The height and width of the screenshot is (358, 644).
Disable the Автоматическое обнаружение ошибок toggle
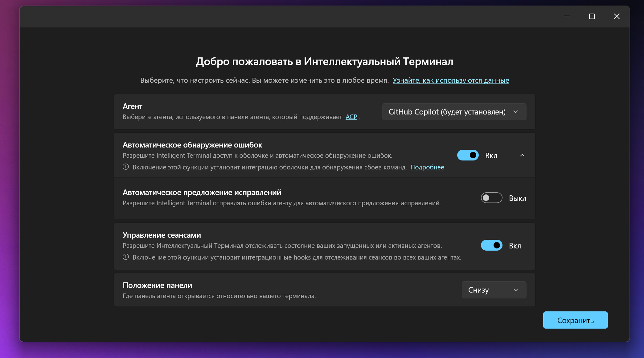click(x=468, y=155)
